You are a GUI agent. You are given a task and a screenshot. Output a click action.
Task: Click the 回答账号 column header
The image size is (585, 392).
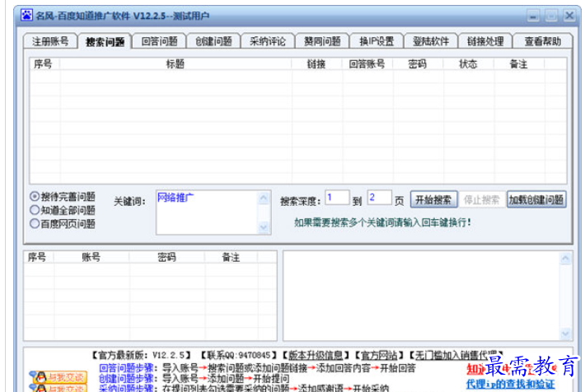pos(367,64)
